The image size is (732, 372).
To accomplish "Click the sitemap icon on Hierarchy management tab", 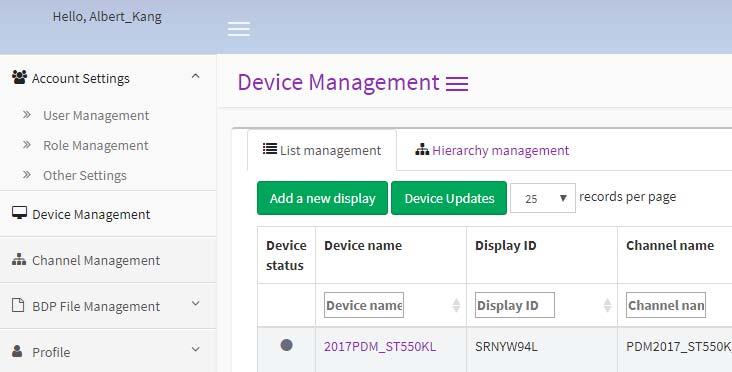I will click(x=422, y=149).
